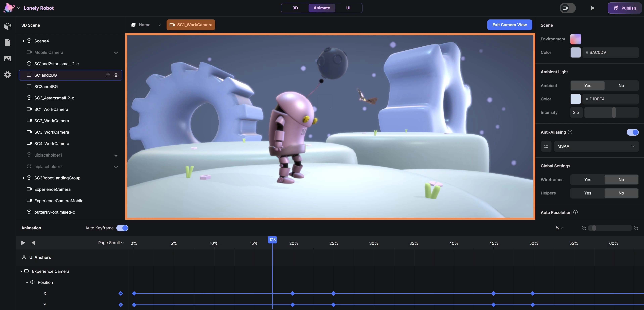
Task: Collapse the Experience Camera track
Action: pos(21,271)
